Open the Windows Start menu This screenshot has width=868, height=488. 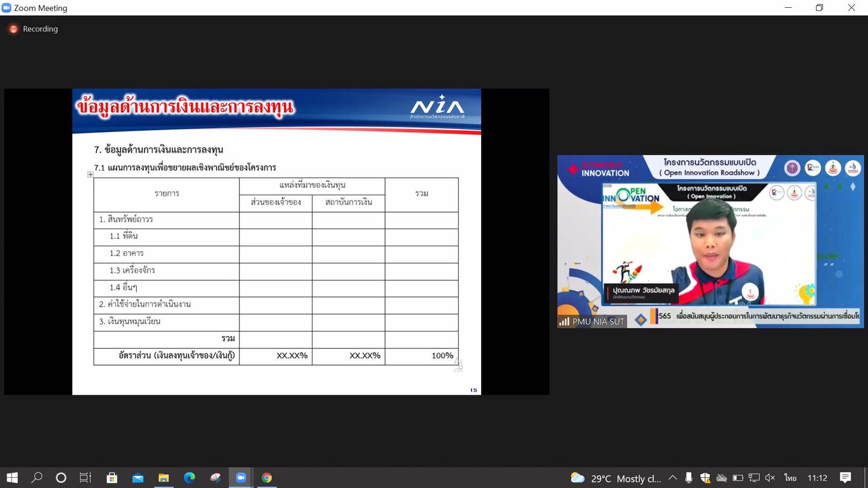[x=11, y=478]
